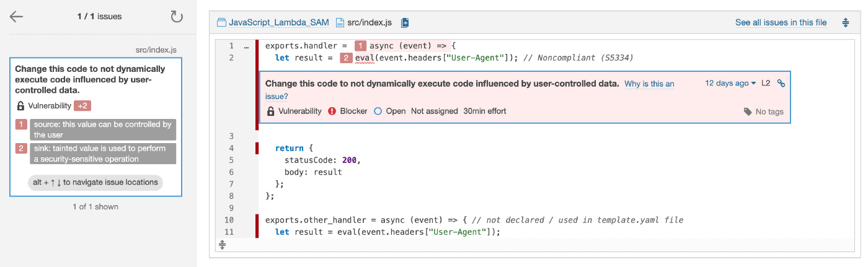Click the red location marker 1 in the code
This screenshot has height=267, width=868.
pos(360,46)
